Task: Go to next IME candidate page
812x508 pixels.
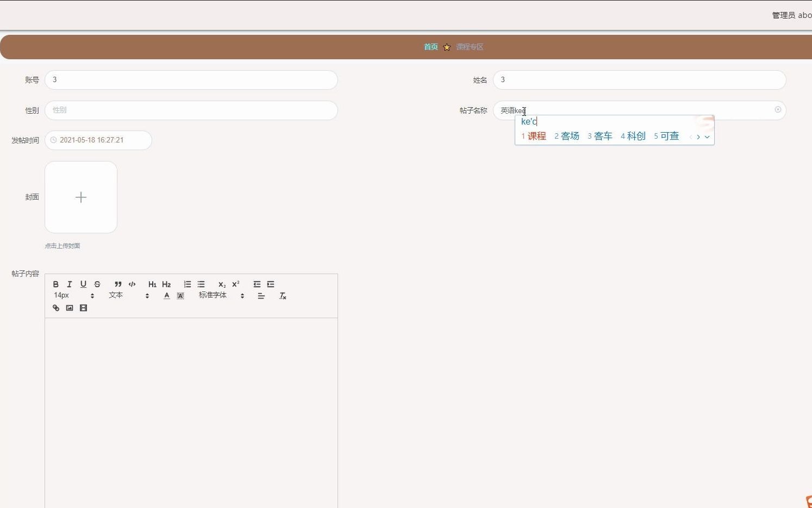Action: pos(698,137)
